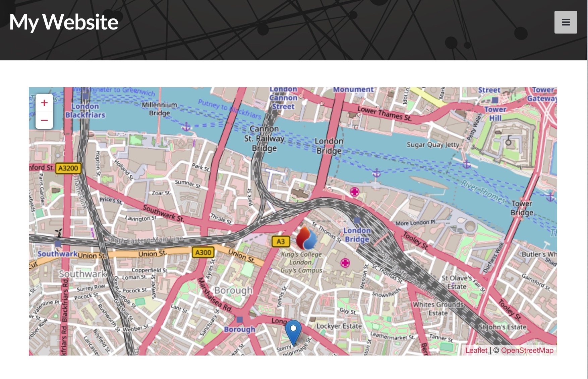588x379 pixels.
Task: Click the anchor icon near Millennium Bridge
Action: click(x=186, y=127)
